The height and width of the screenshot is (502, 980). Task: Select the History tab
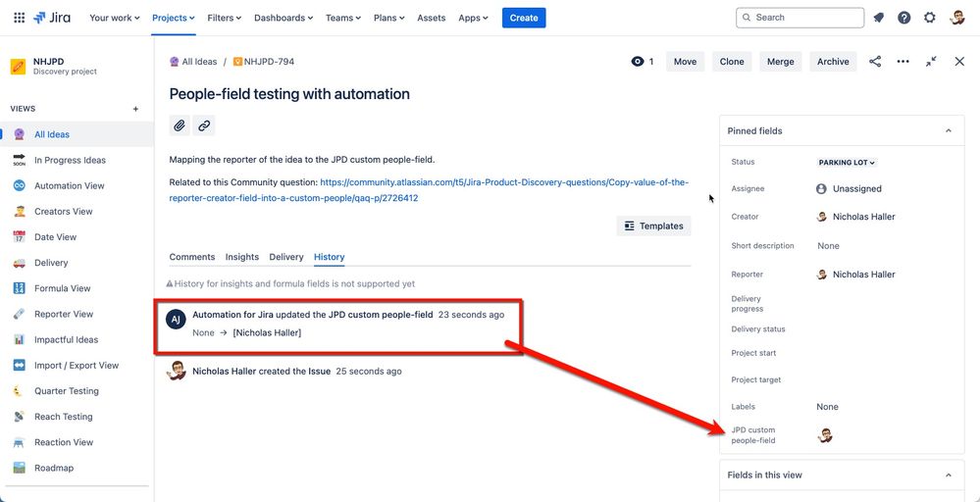coord(330,257)
